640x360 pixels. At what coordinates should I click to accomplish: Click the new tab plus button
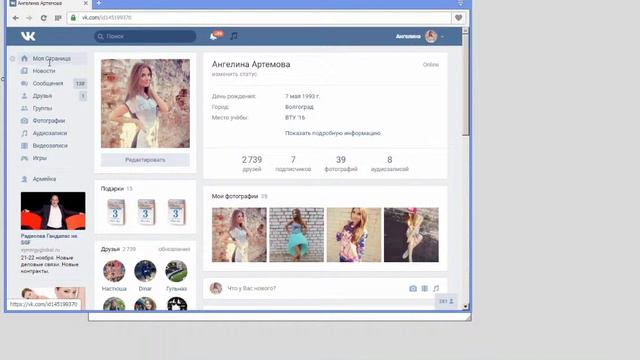click(99, 3)
